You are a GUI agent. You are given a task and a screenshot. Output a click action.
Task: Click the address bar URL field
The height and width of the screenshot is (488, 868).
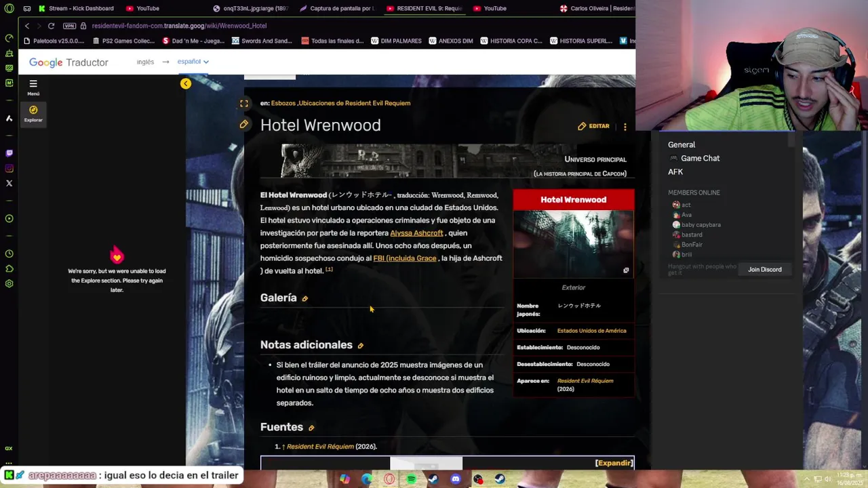click(179, 26)
